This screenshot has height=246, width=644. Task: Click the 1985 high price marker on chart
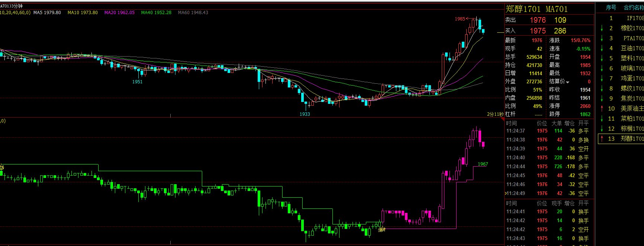pyautogui.click(x=460, y=19)
